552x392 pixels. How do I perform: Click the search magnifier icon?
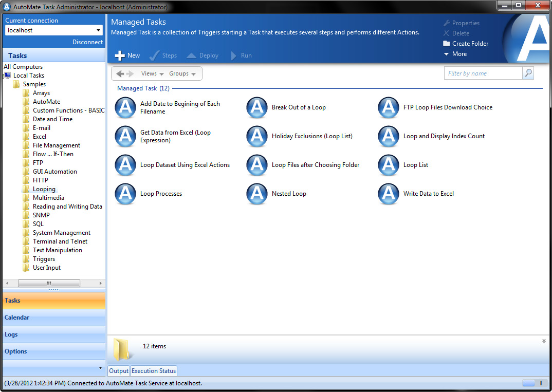(x=528, y=73)
